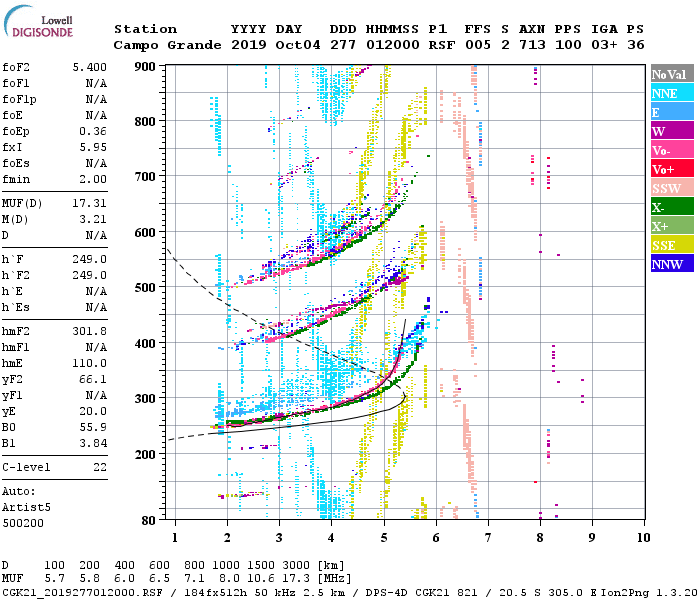Click the AXN value 713
This screenshot has width=700, height=600.
point(532,45)
